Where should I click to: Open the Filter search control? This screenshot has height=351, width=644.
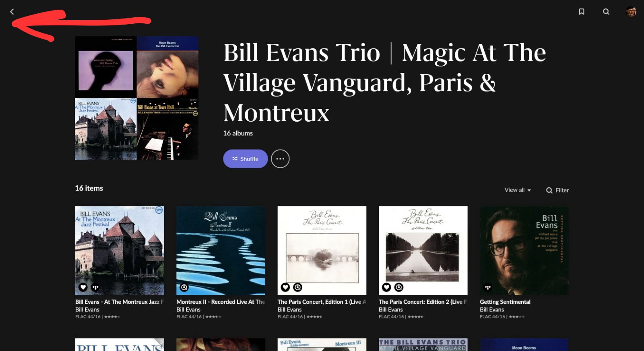(557, 190)
